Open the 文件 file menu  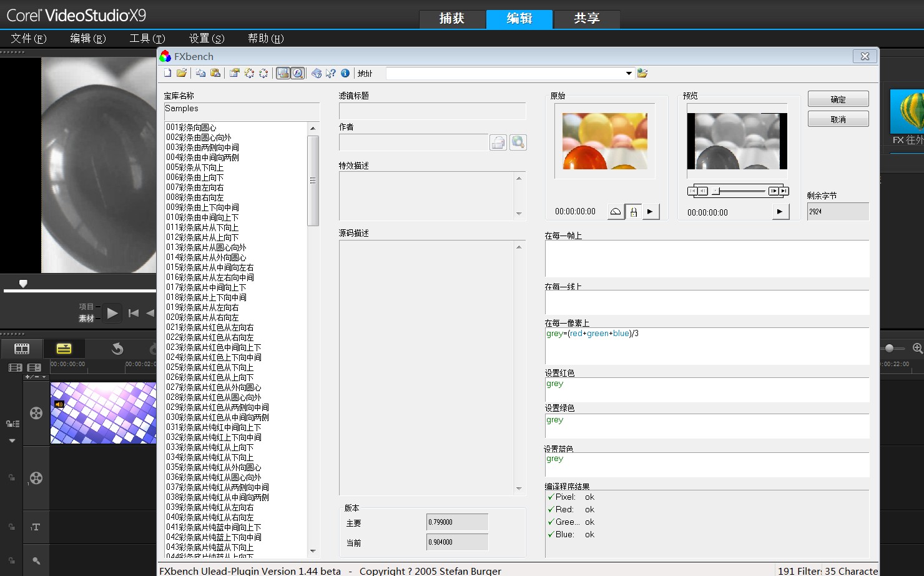29,38
